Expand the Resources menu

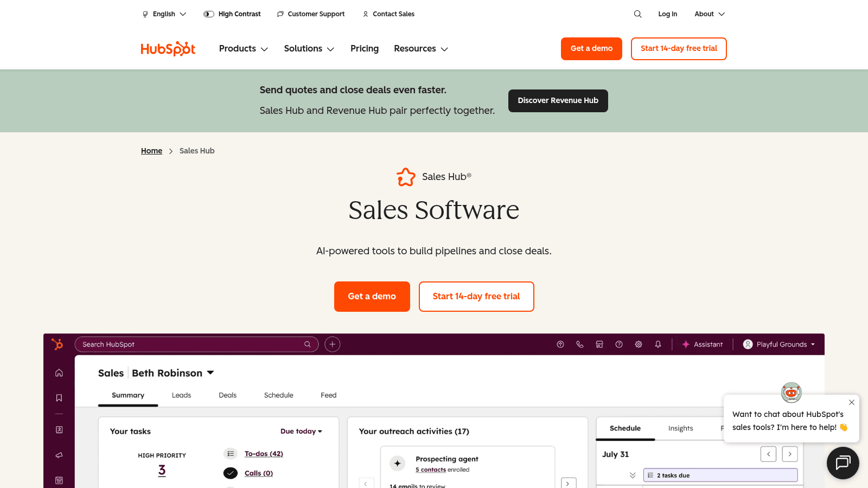(421, 49)
